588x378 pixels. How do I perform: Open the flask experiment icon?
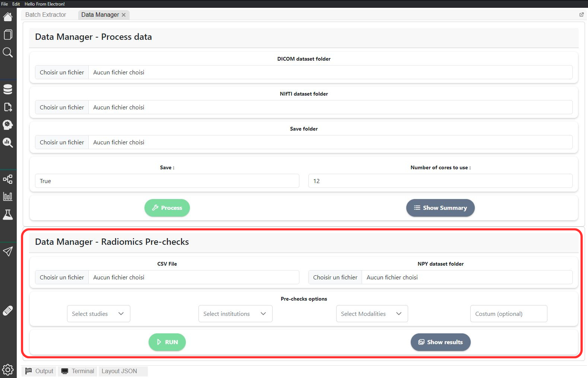click(x=8, y=215)
